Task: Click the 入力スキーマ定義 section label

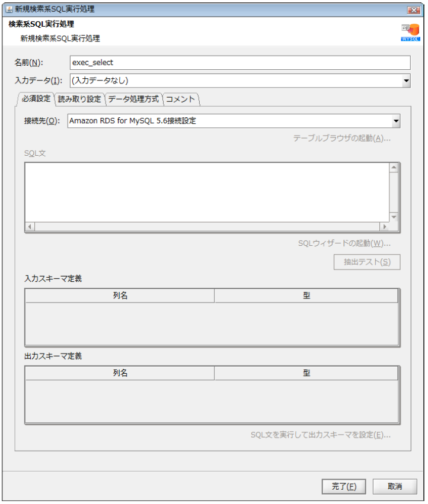Action: tap(53, 279)
